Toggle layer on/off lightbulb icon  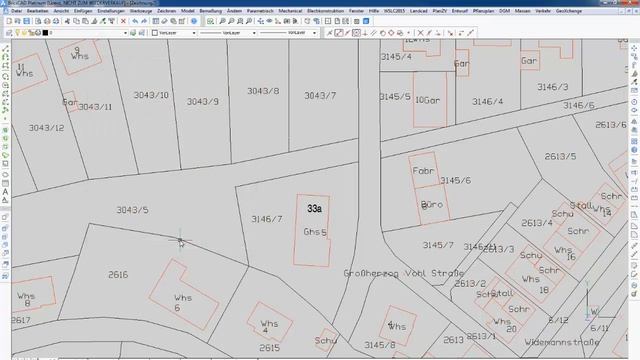pos(18,33)
